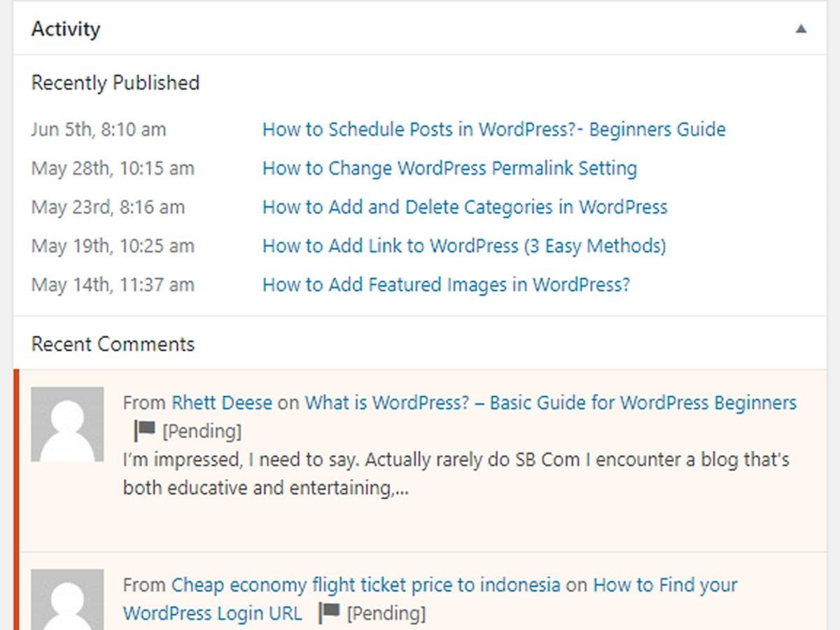Viewport: 840px width, 630px height.
Task: Open 'Cheap economy flight ticket price to indonesia' author link
Action: pos(366,585)
